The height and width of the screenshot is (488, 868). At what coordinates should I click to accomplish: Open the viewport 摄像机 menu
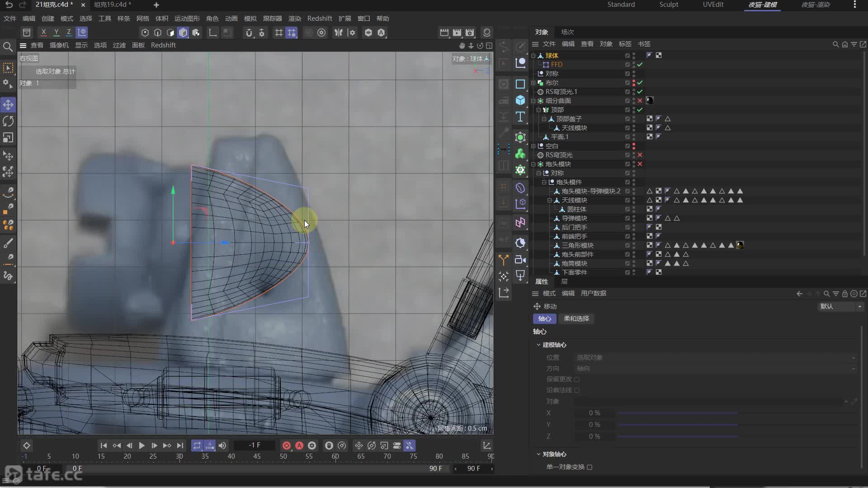[59, 45]
